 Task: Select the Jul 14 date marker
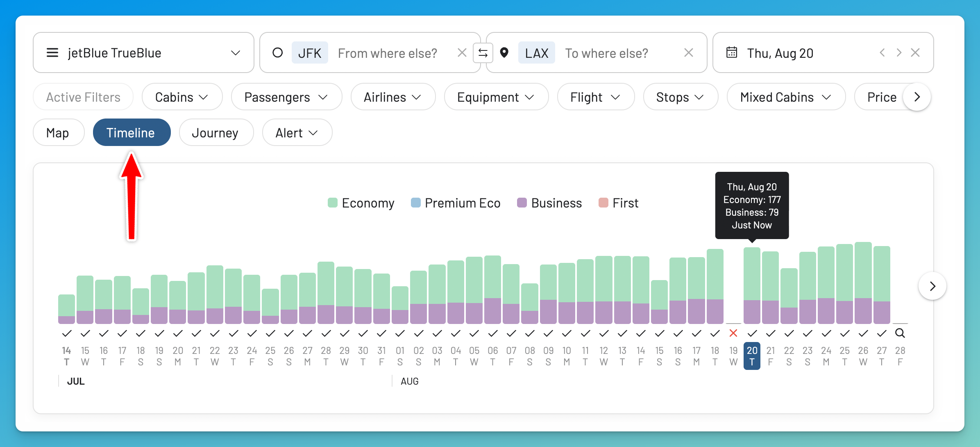point(66,356)
